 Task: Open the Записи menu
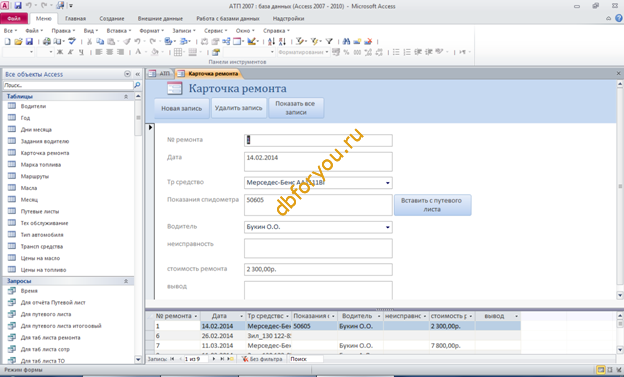point(183,31)
